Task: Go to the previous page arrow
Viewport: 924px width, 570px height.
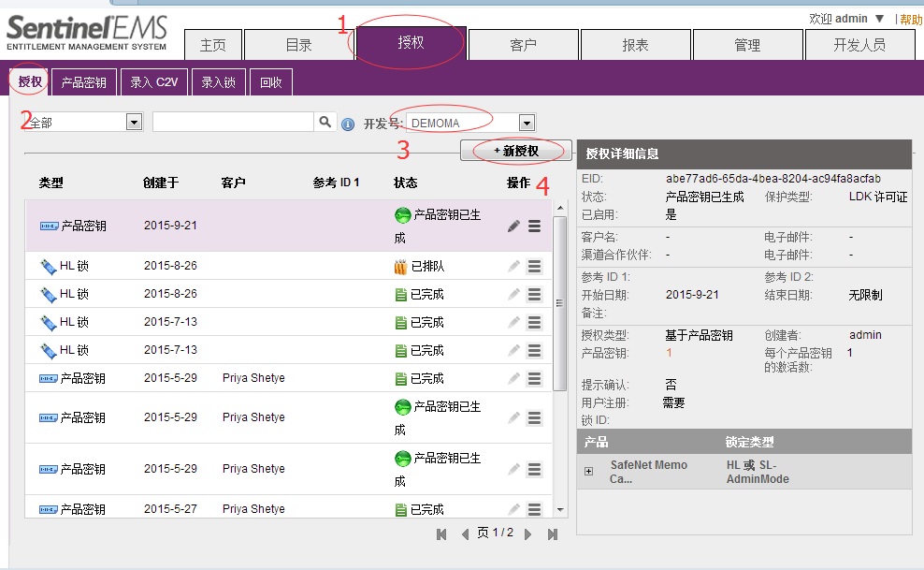Action: (x=465, y=534)
